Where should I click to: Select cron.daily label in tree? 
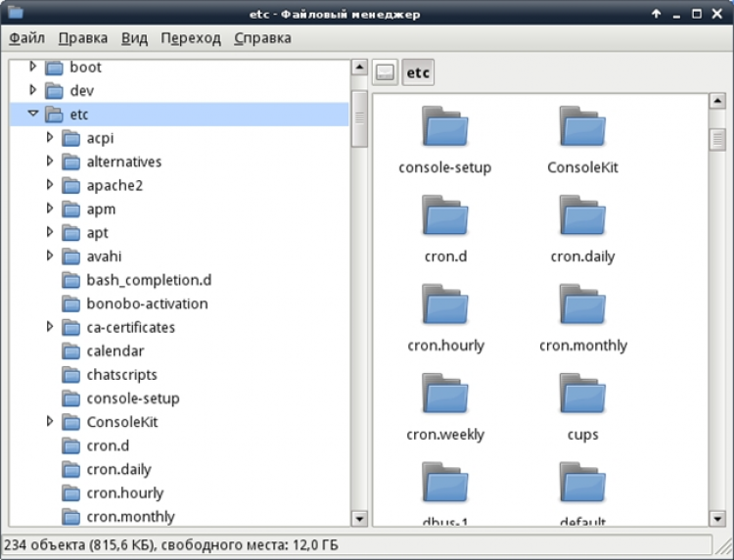click(x=118, y=469)
